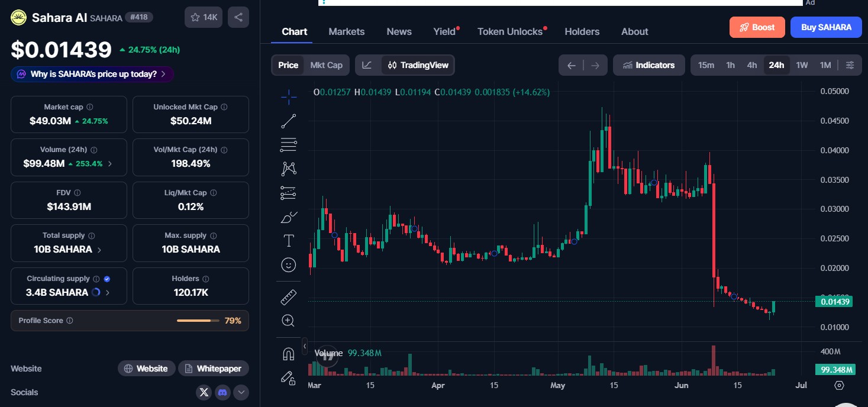This screenshot has height=407, width=868.
Task: Select the brush drawing tool
Action: (289, 217)
